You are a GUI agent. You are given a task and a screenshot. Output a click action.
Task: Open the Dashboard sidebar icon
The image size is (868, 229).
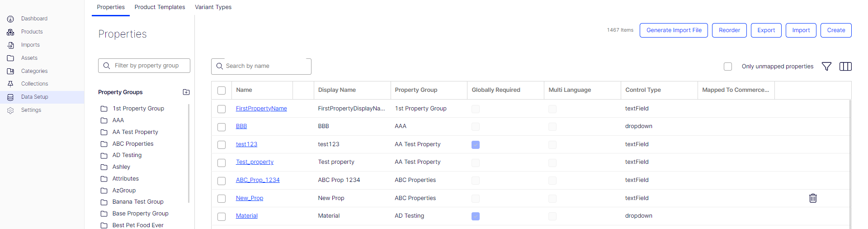10,19
